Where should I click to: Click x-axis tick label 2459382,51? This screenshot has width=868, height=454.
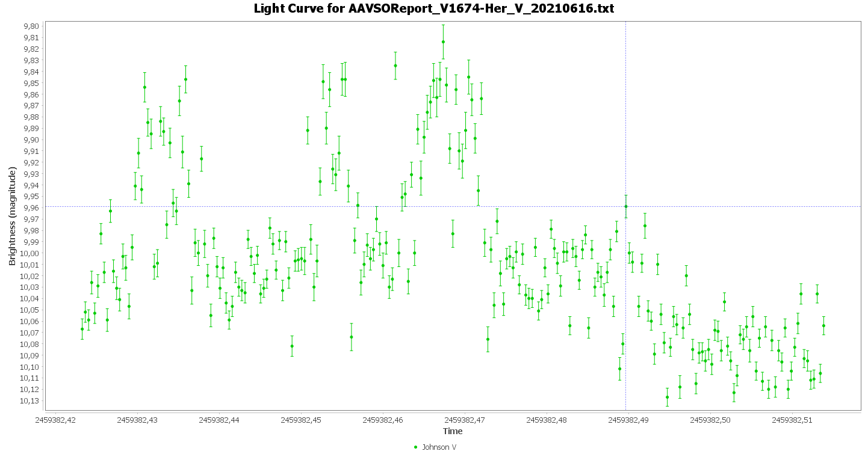[x=792, y=420]
